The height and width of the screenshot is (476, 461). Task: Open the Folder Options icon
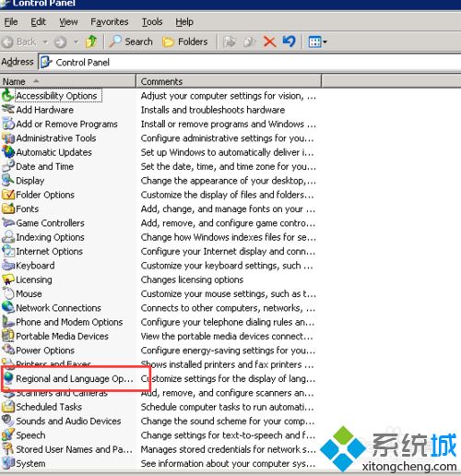click(7, 195)
